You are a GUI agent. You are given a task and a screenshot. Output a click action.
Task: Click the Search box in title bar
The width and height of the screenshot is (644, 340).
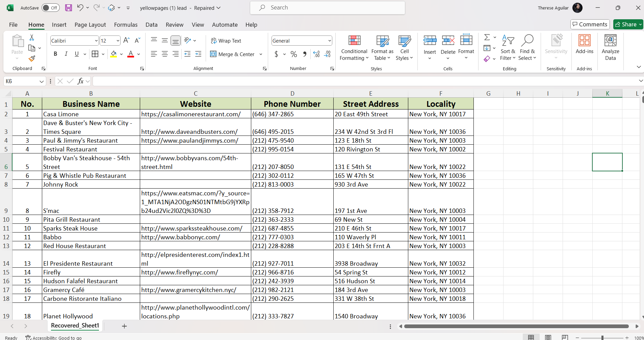pyautogui.click(x=328, y=8)
